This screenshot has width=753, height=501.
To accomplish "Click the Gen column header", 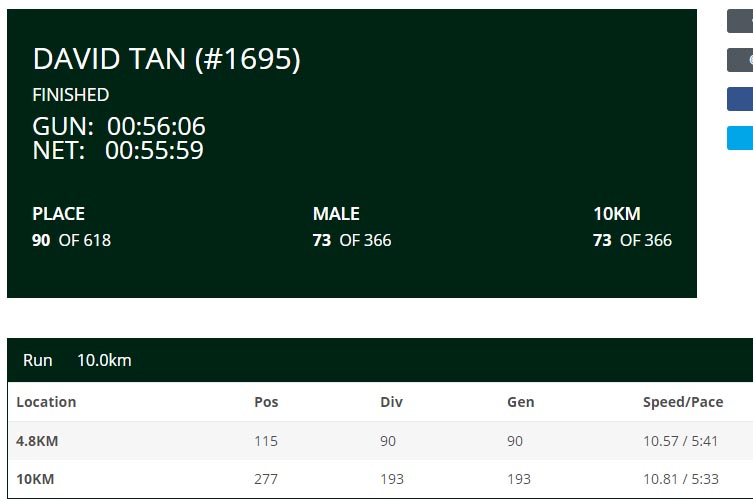I will coord(521,402).
